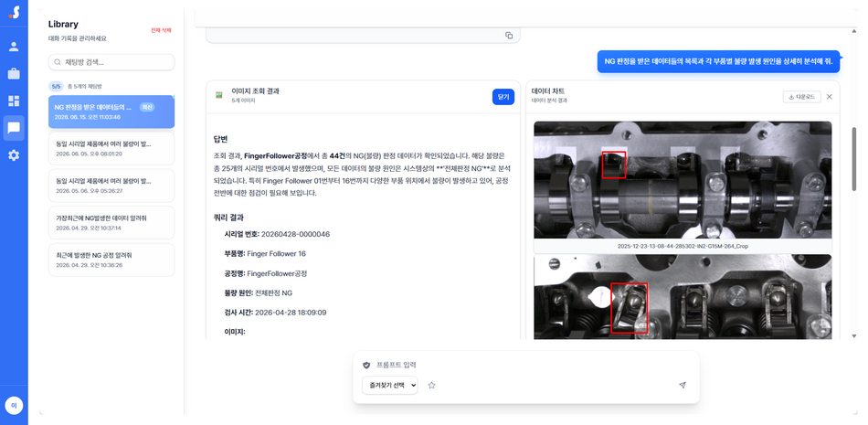This screenshot has height=425, width=868.
Task: Open the '최근에 발생한 NG 공정 알려줘' chat
Action: tap(111, 260)
